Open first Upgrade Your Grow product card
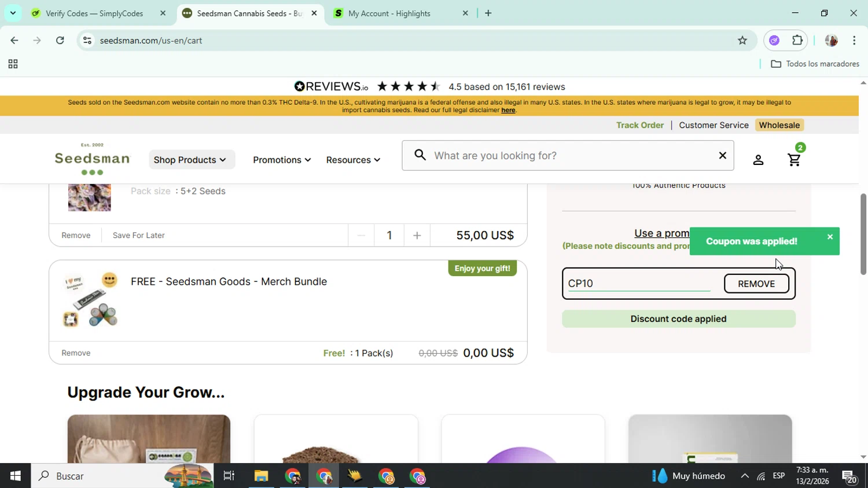Viewport: 868px width, 488px height. click(x=149, y=438)
